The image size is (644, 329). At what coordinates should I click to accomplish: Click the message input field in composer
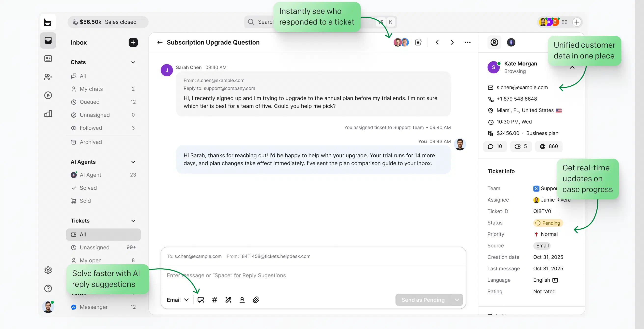pos(313,275)
